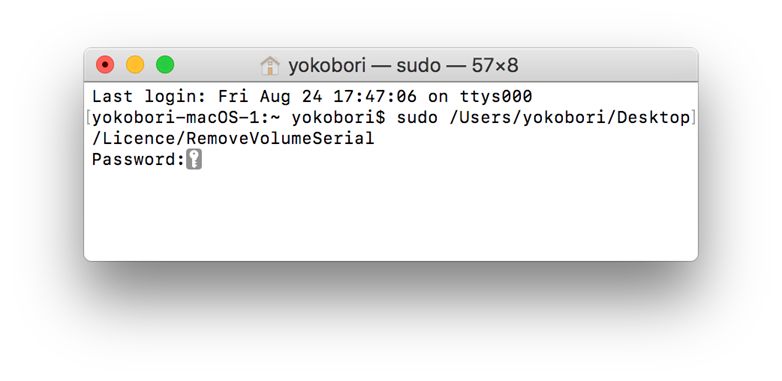Minimize the window using the yellow button

pos(135,65)
